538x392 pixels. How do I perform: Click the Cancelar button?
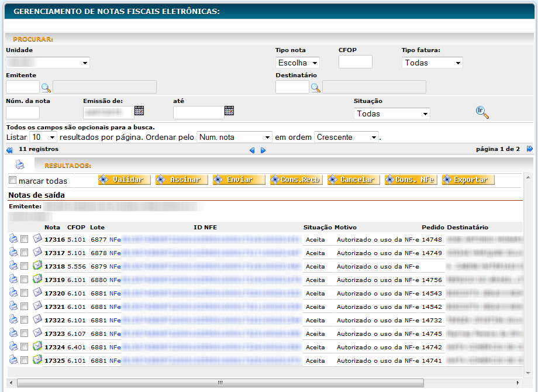(354, 180)
